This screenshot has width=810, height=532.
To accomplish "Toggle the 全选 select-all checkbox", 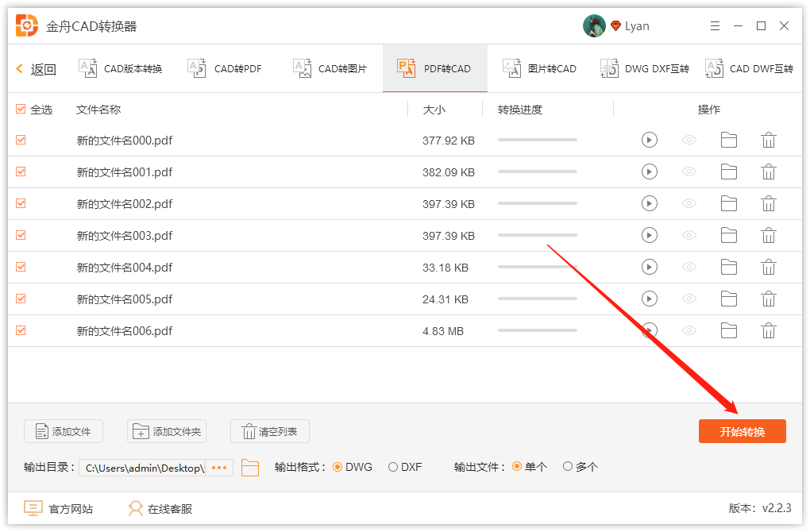I will coord(20,109).
